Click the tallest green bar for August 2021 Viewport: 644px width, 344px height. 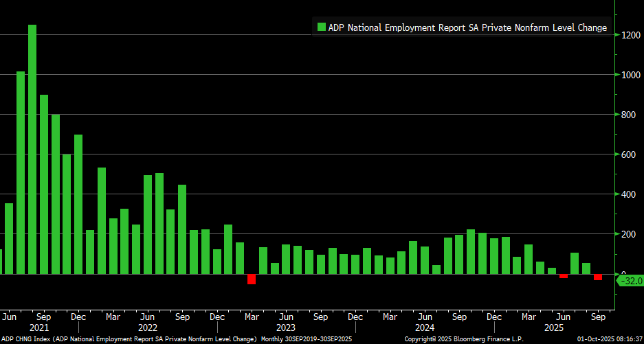pyautogui.click(x=32, y=150)
